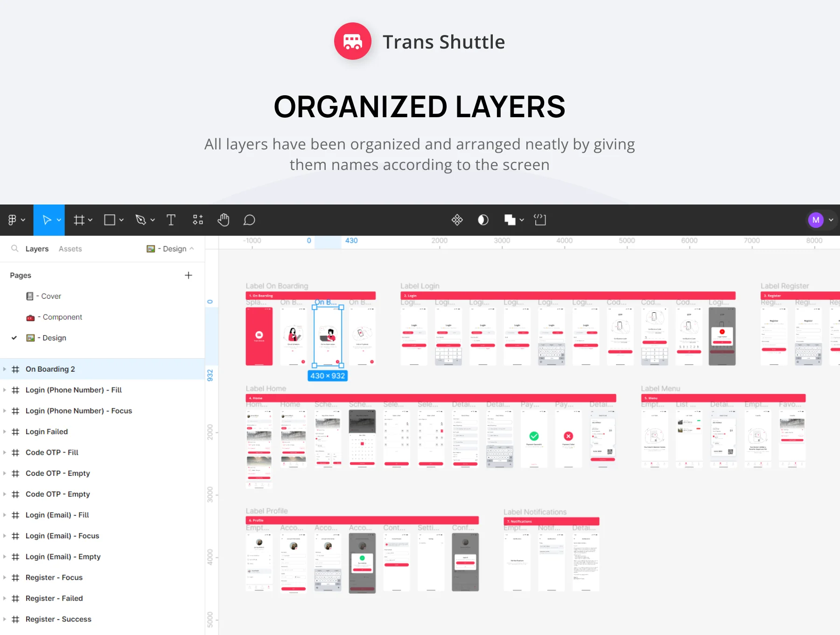Expand the Register - Failed layer
This screenshot has width=840, height=635.
pyautogui.click(x=5, y=599)
